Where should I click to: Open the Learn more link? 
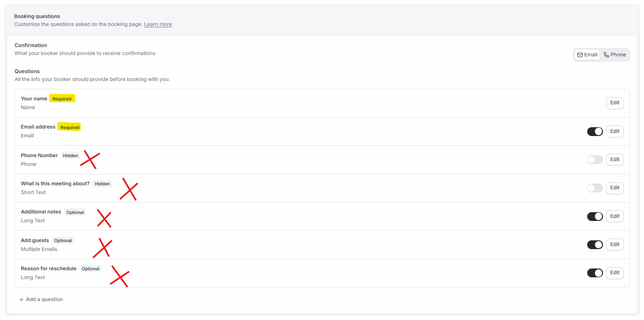click(158, 24)
